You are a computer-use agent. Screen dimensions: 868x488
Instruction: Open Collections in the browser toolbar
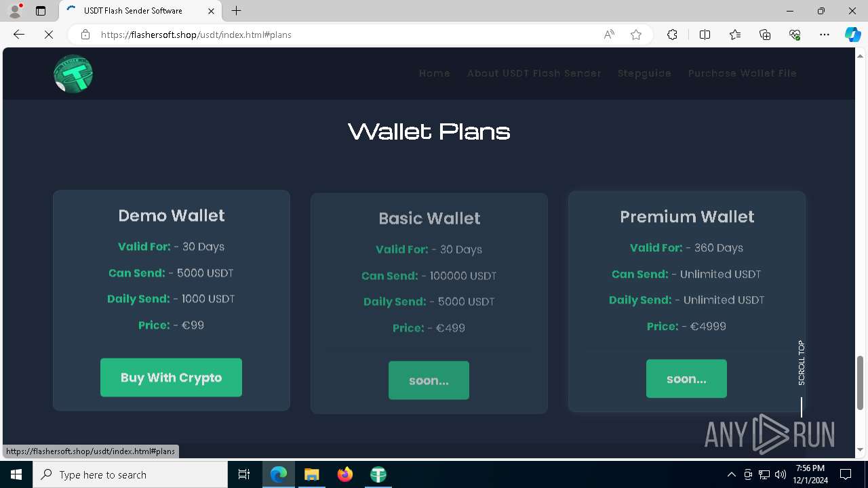[765, 35]
